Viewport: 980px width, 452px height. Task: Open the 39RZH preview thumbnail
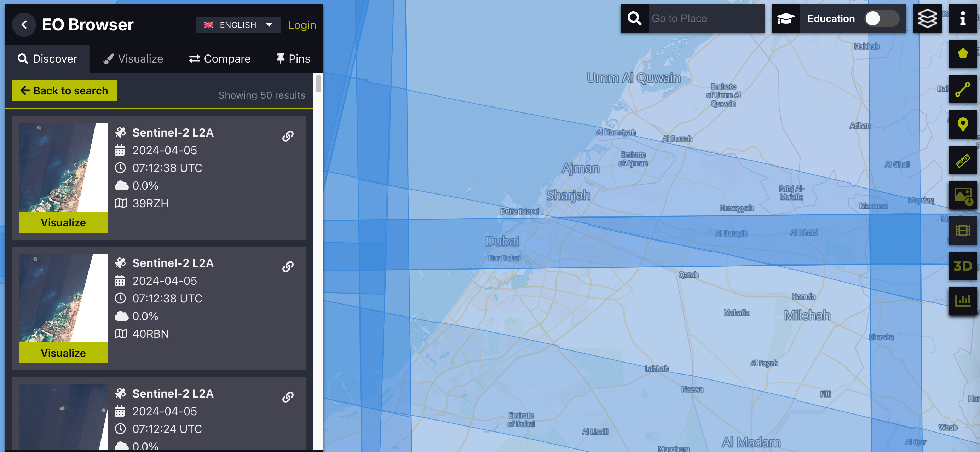(x=63, y=167)
